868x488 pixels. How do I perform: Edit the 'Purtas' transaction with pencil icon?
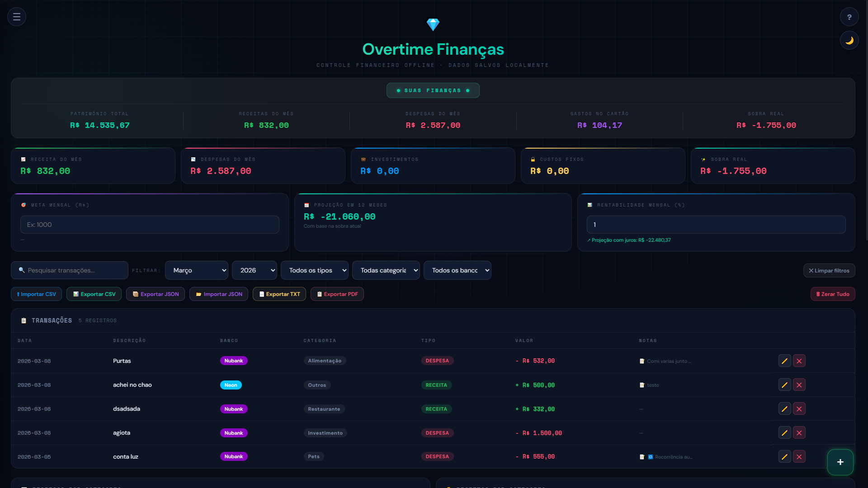coord(784,361)
